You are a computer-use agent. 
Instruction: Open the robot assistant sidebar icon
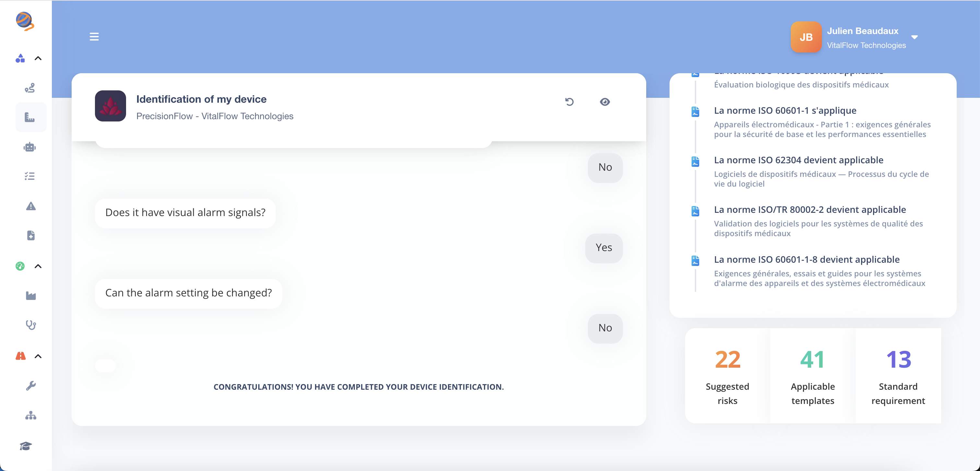click(x=30, y=147)
